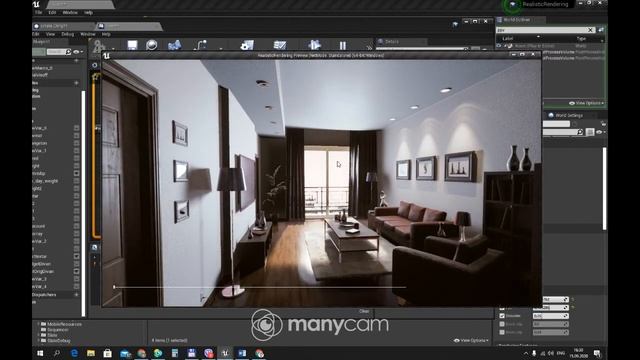Open the Debug menu in blueprint editor
Viewport: 640px width, 360px height.
click(68, 34)
